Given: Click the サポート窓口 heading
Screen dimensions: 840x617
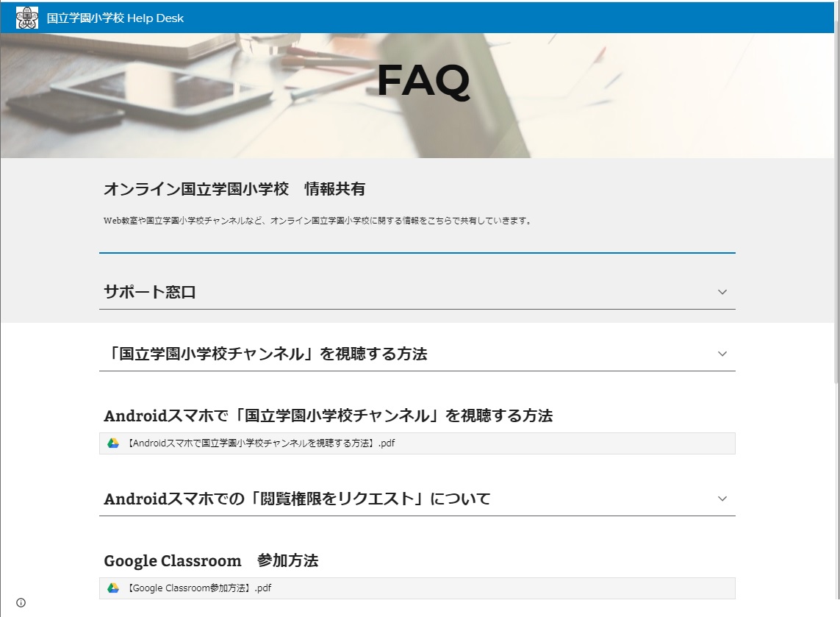Looking at the screenshot, I should point(149,292).
